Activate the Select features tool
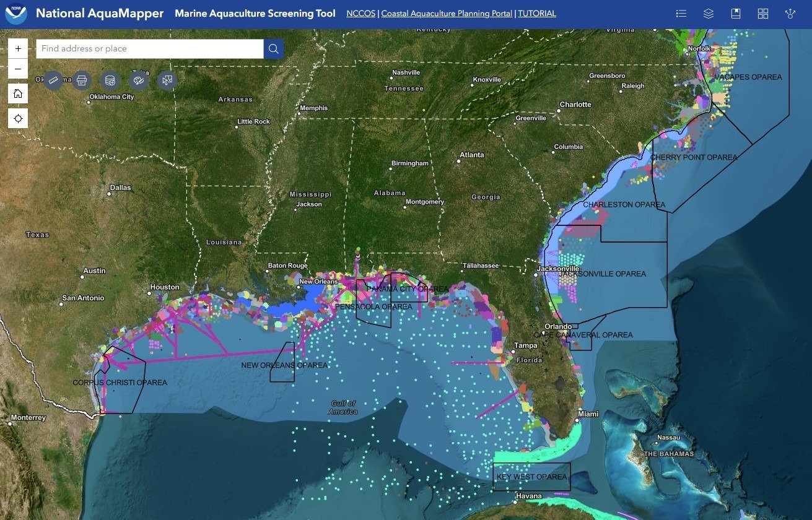812x520 pixels. [x=167, y=80]
